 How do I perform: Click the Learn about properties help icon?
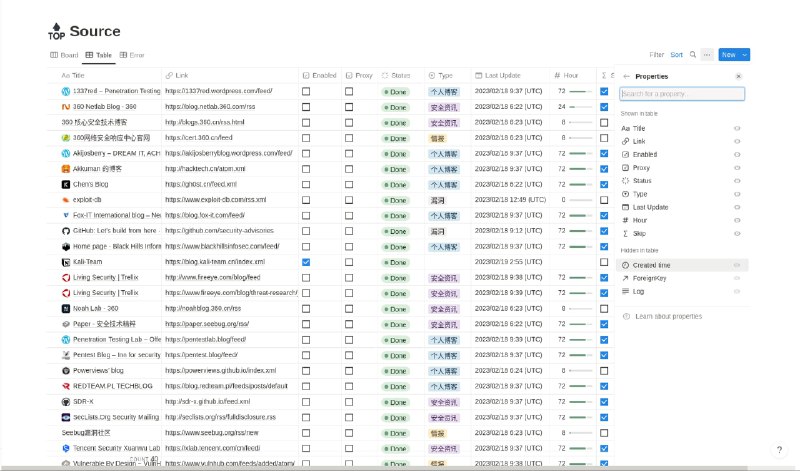(626, 316)
